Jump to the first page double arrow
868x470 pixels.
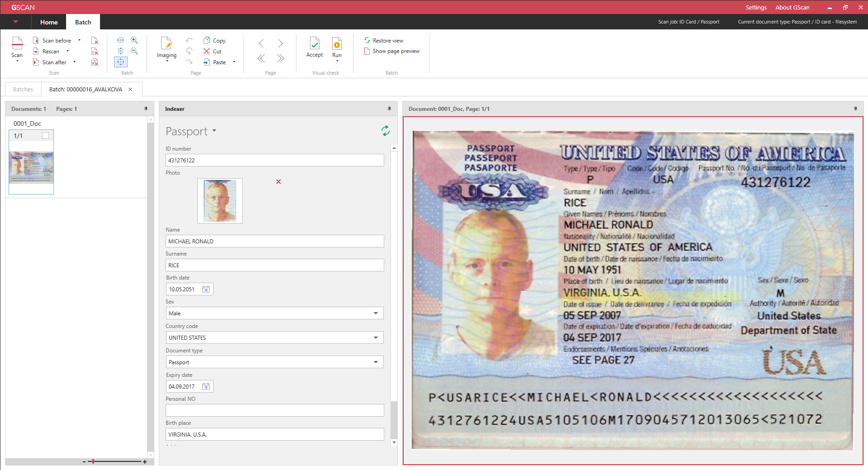click(x=261, y=58)
